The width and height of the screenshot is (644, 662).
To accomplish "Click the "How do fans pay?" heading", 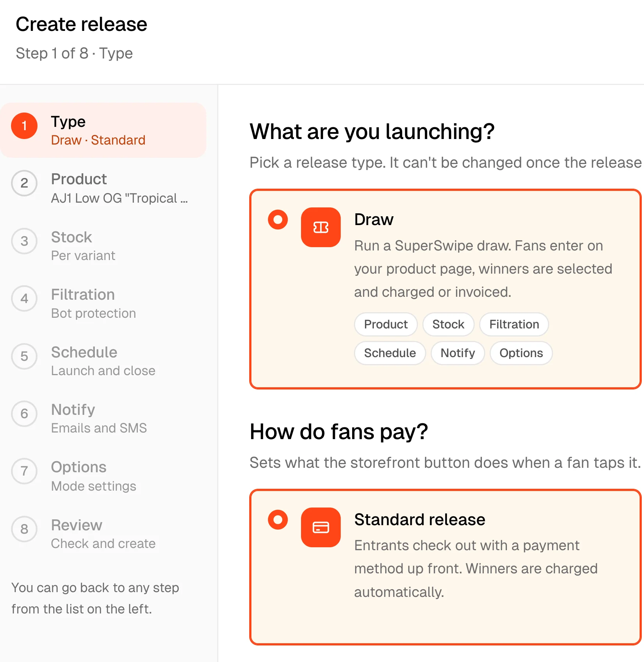I will pyautogui.click(x=339, y=431).
